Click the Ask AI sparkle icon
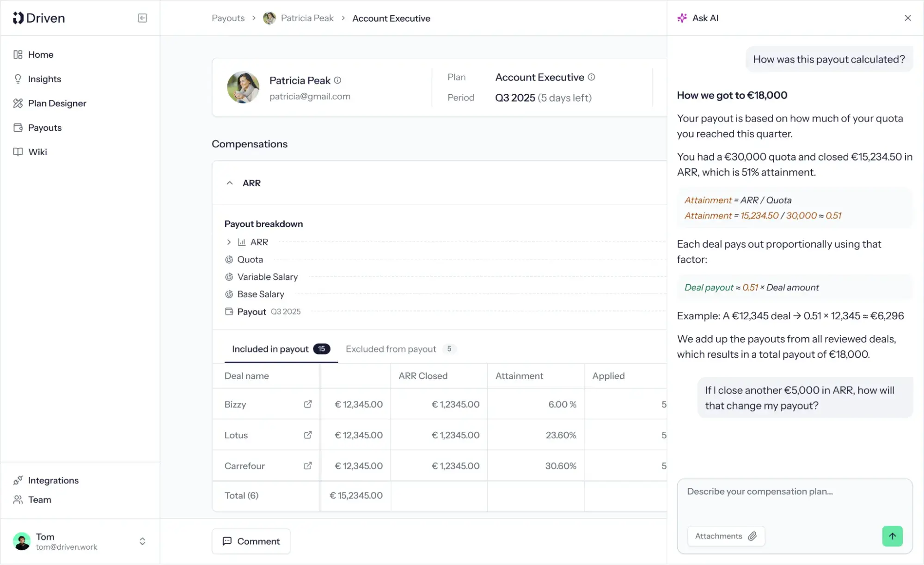The image size is (924, 565). click(682, 18)
